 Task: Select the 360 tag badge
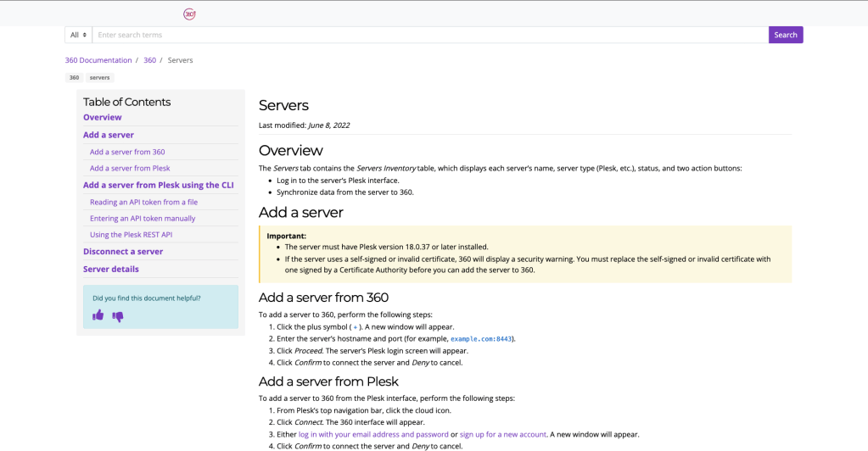[x=74, y=77]
